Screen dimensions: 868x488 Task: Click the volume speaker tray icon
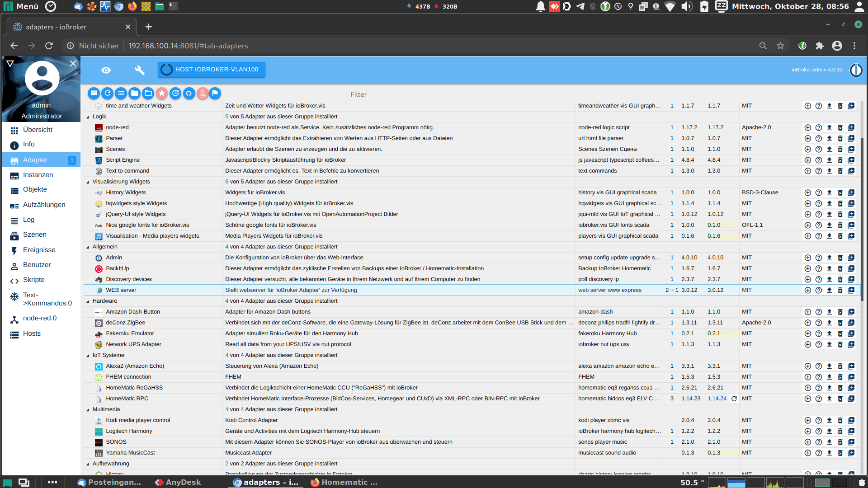click(687, 6)
